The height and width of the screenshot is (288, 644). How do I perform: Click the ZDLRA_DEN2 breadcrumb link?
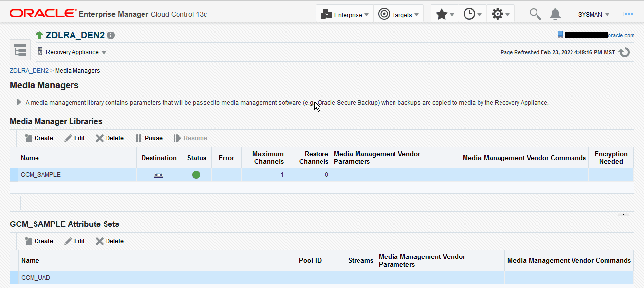[x=29, y=71]
